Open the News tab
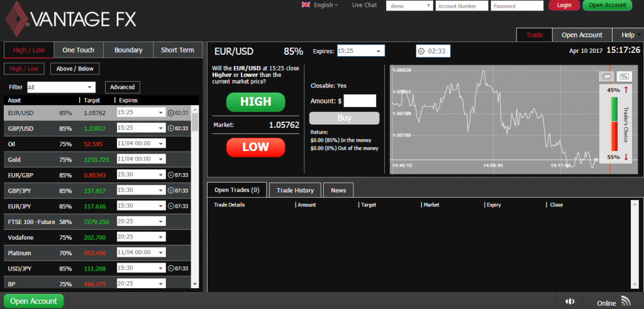 338,190
